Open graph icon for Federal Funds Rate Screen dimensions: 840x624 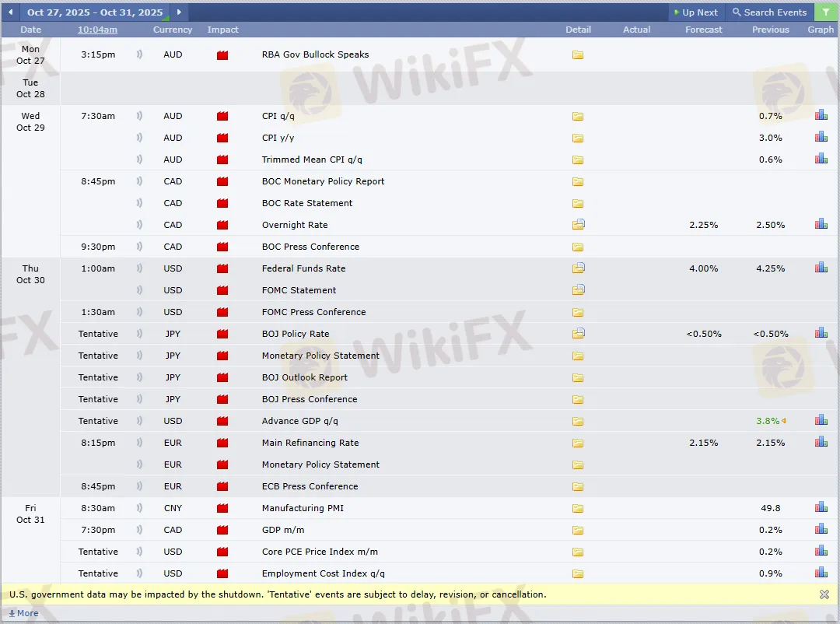[x=821, y=268]
